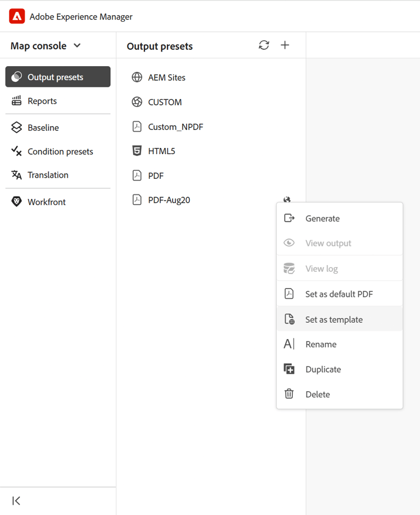Click the Workfront lion icon
Viewport: 420px width, 515px height.
(16, 201)
